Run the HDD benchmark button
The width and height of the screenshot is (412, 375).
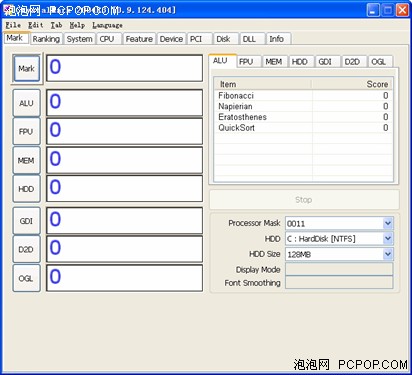[x=26, y=189]
